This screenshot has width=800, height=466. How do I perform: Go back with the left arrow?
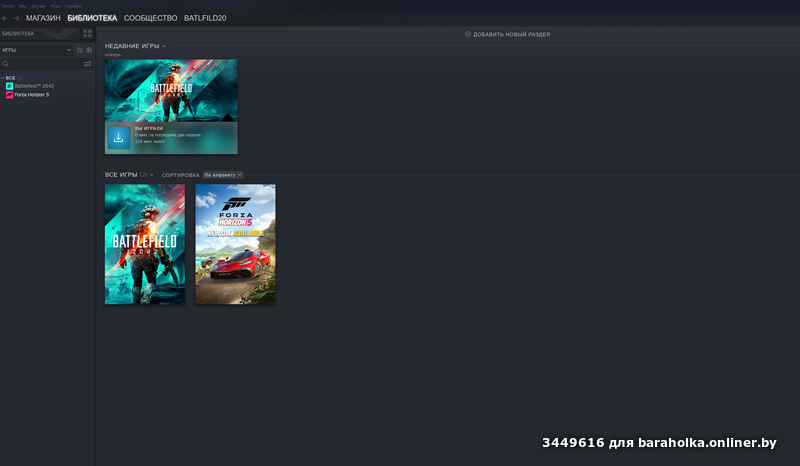(5, 18)
